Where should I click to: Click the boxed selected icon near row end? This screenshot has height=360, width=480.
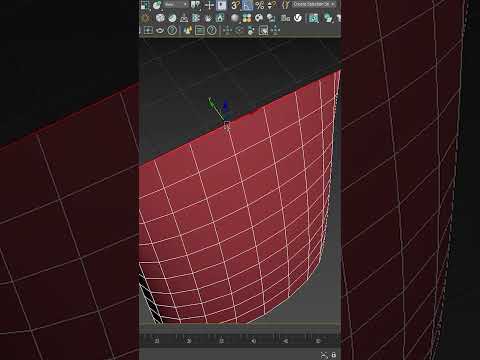click(x=263, y=30)
